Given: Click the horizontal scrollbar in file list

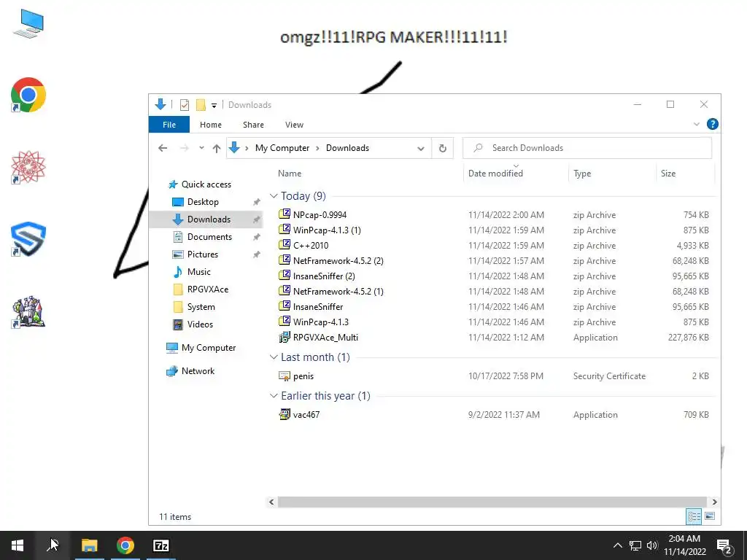Looking at the screenshot, I should (x=492, y=502).
